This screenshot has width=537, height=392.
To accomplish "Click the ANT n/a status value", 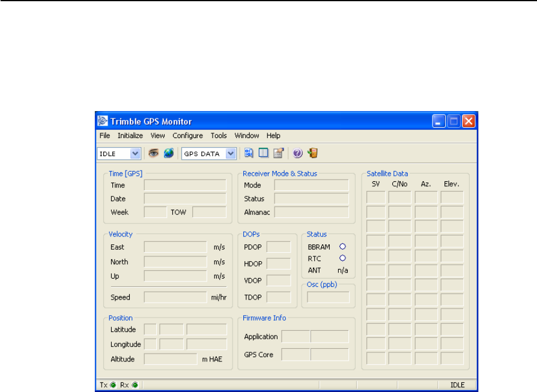I will tap(343, 271).
